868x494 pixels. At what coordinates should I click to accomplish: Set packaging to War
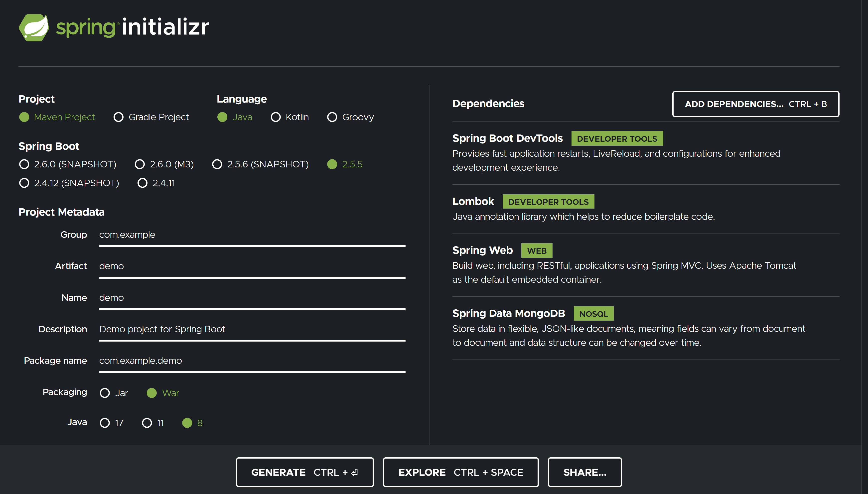[152, 393]
